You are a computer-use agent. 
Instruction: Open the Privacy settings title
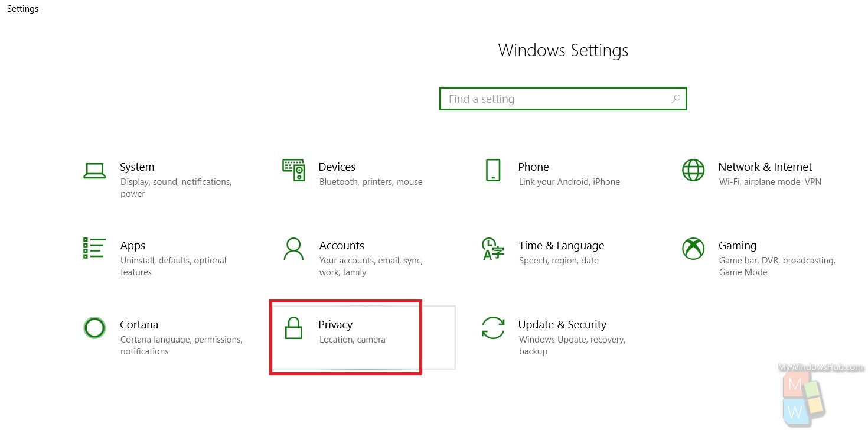click(335, 325)
